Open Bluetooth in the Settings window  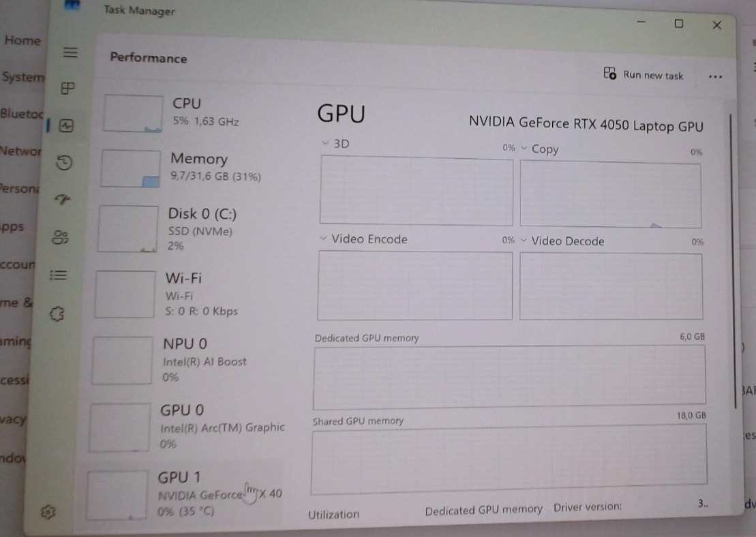tap(22, 114)
